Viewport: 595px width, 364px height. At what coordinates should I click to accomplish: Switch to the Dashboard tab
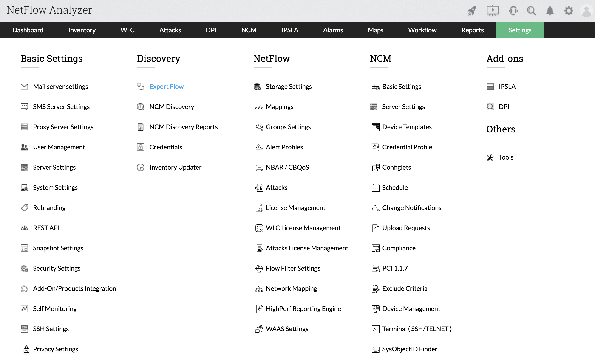click(x=28, y=30)
